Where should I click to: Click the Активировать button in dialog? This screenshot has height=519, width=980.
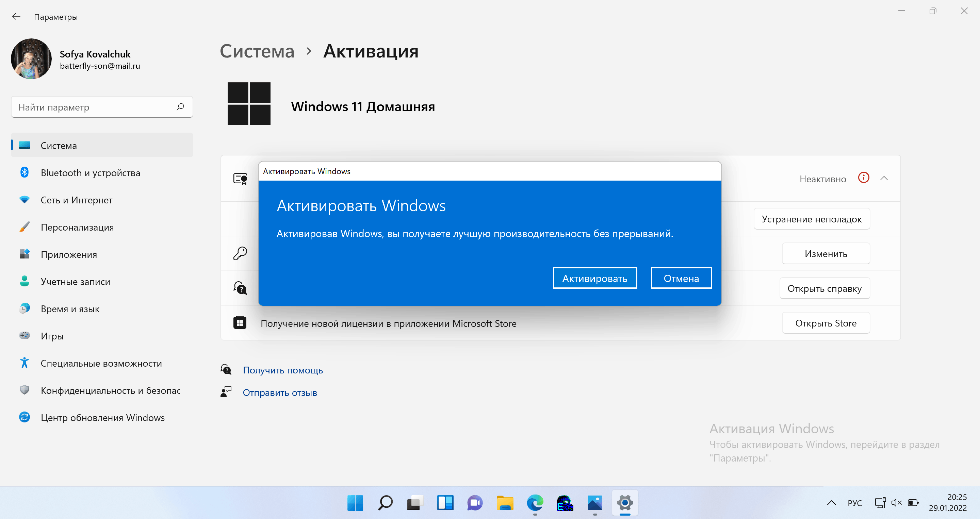point(594,278)
